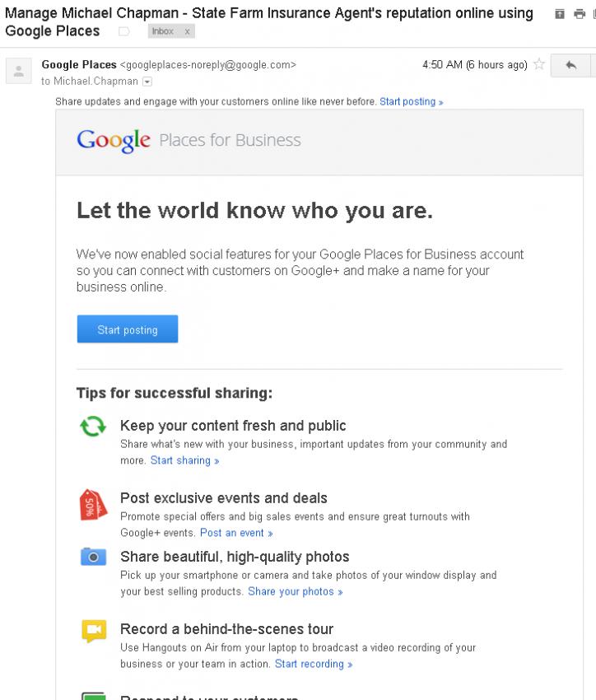Reply using the arrow button
The image size is (596, 700).
click(570, 65)
